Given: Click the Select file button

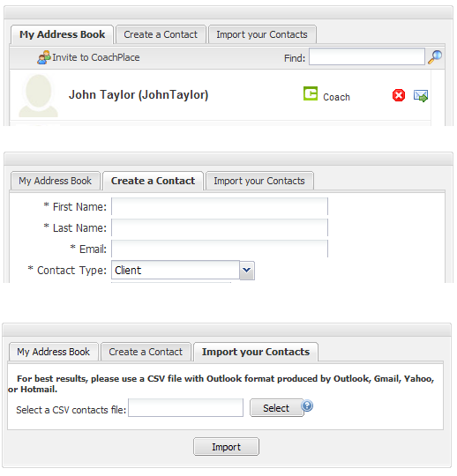Looking at the screenshot, I should [276, 408].
